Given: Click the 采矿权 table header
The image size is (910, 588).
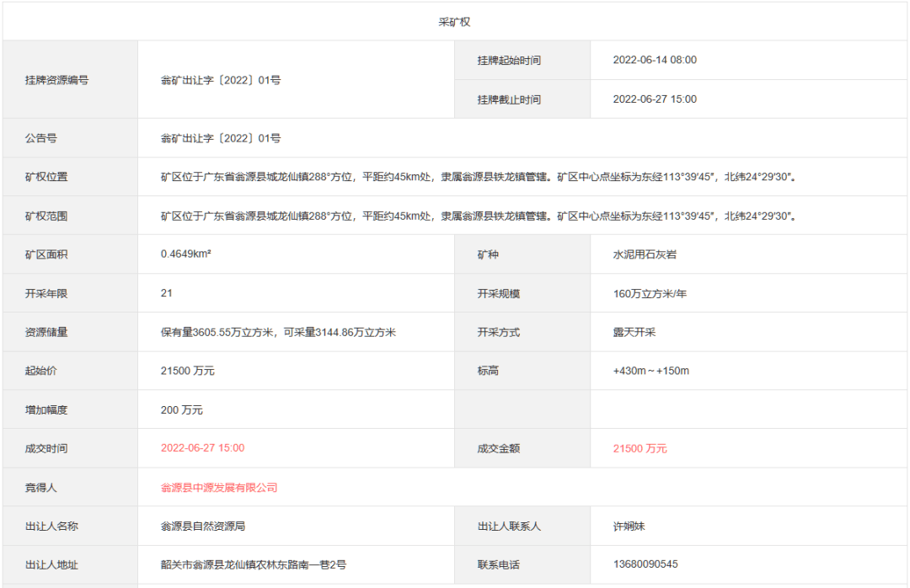Looking at the screenshot, I should point(455,22).
